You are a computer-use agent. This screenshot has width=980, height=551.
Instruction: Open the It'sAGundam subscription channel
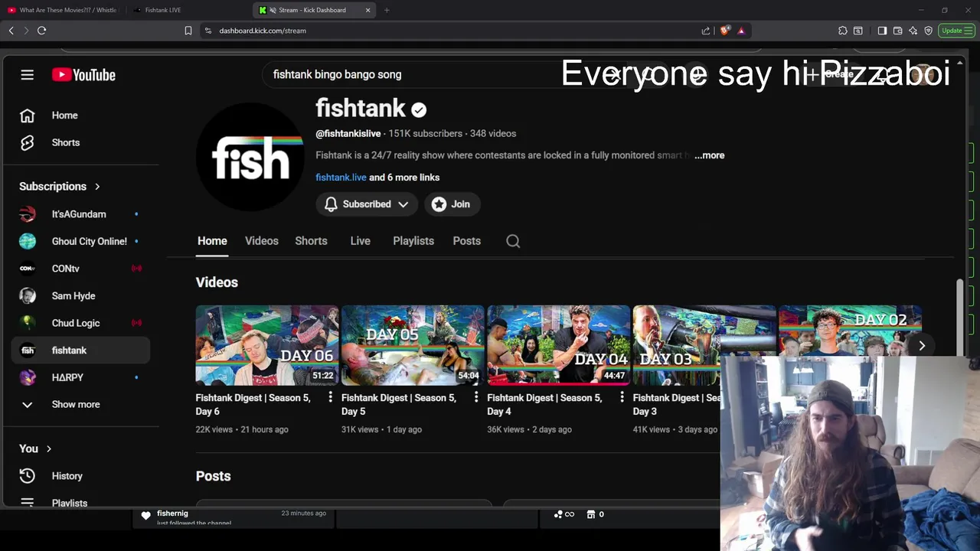(81, 214)
